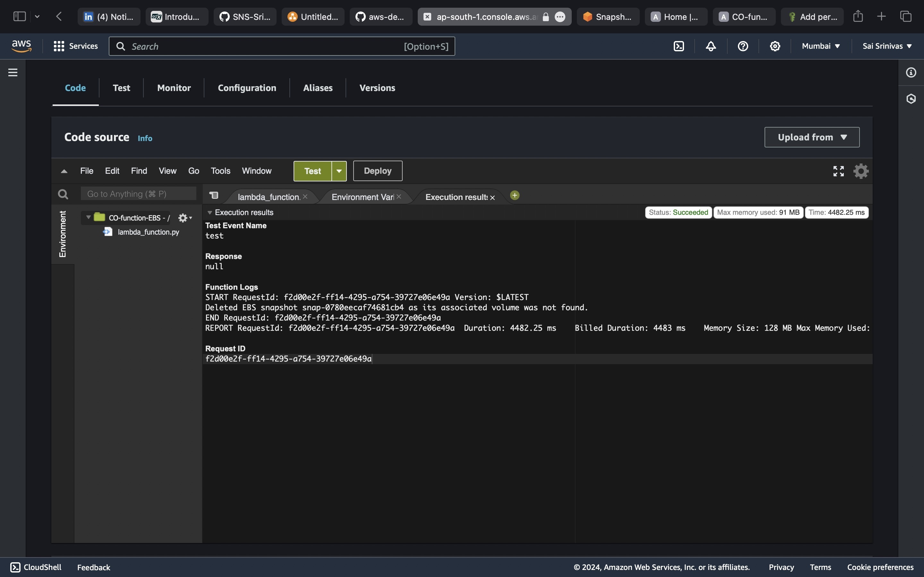Open the help question mark menu
This screenshot has height=577, width=924.
tap(743, 46)
